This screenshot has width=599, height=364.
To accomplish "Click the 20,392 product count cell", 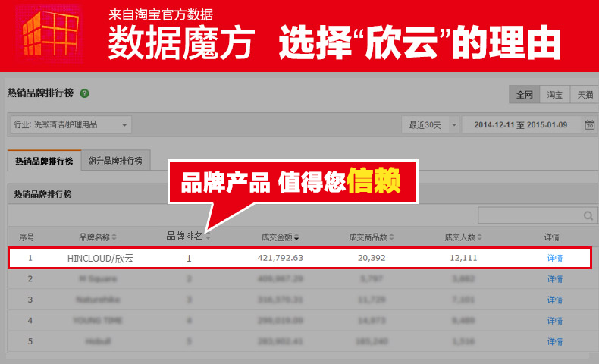I will pyautogui.click(x=372, y=258).
